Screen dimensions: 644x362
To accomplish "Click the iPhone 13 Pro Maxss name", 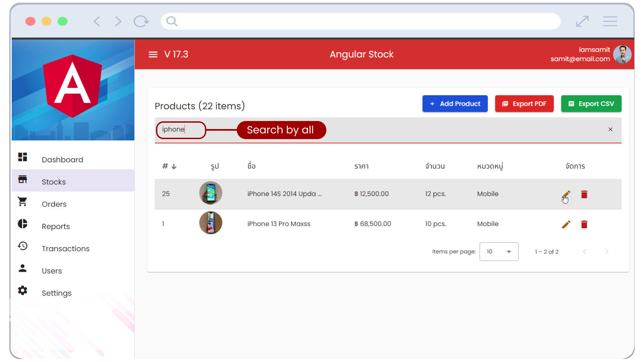I will (279, 224).
